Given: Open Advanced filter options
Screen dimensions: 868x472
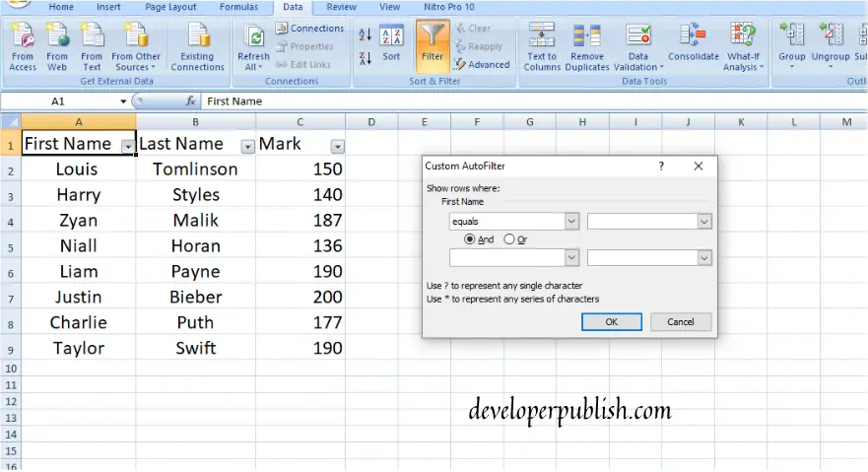Looking at the screenshot, I should 482,65.
